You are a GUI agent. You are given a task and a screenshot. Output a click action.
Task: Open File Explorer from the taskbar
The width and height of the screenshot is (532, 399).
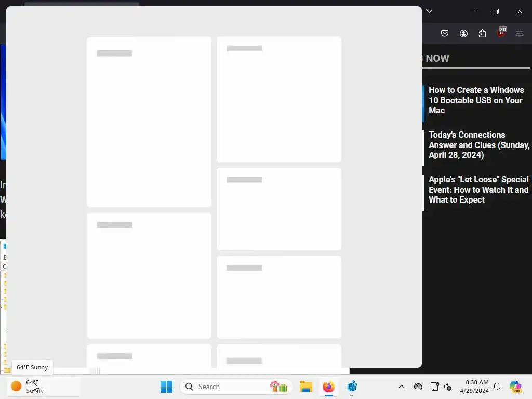click(305, 387)
